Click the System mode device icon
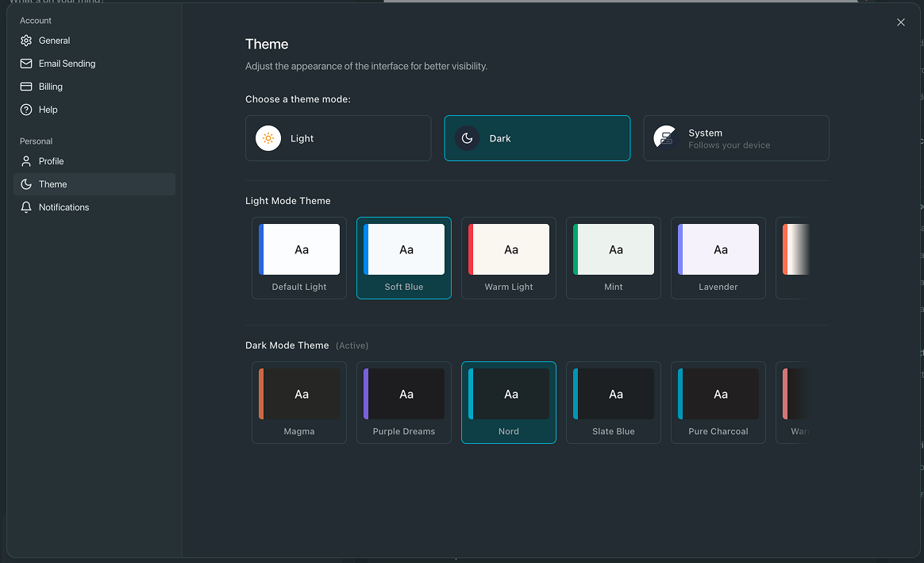This screenshot has width=924, height=563. 665,138
